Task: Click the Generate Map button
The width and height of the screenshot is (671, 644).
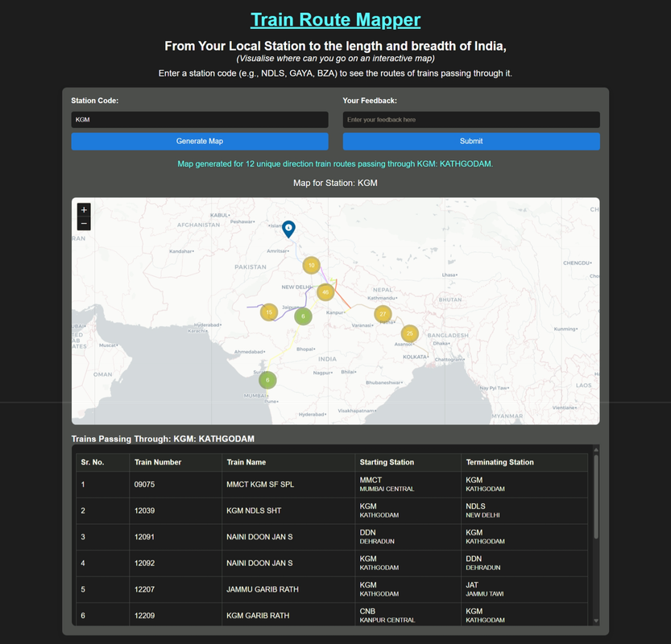Action: [x=200, y=141]
